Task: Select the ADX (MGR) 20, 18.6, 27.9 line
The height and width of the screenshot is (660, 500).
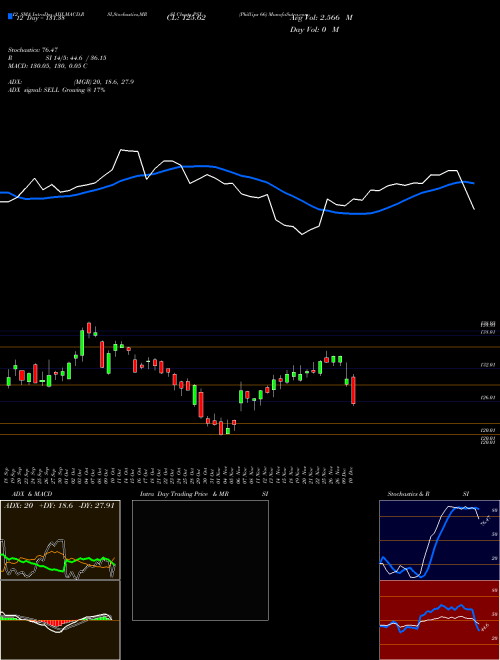Action: 71,82
